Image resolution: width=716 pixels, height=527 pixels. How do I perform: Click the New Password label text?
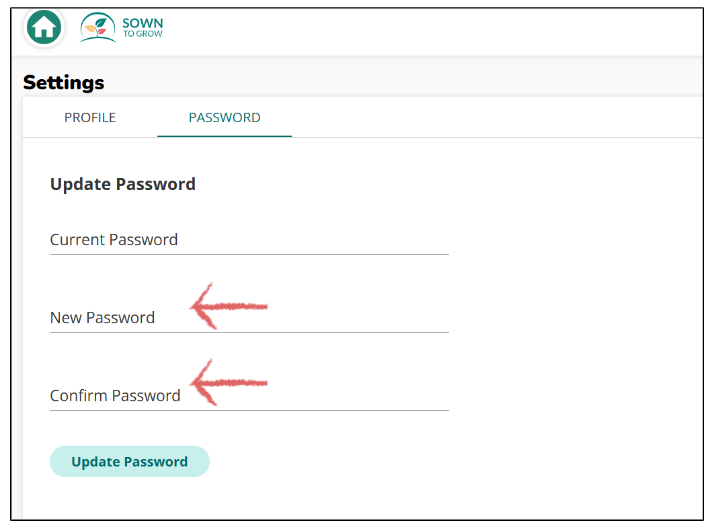click(102, 318)
